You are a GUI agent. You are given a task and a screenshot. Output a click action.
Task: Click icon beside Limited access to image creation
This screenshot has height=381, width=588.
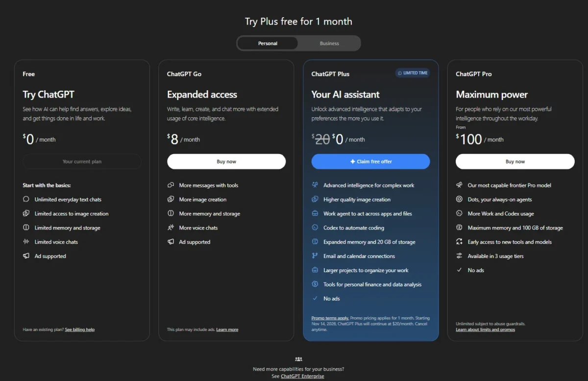point(26,214)
